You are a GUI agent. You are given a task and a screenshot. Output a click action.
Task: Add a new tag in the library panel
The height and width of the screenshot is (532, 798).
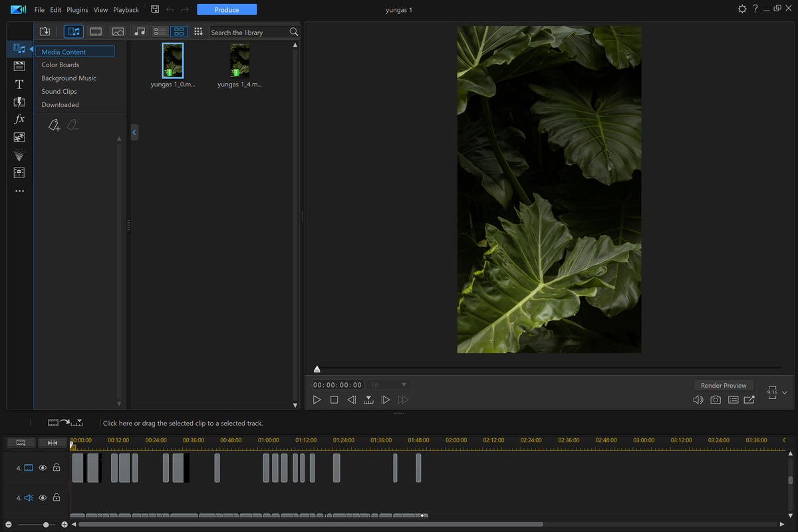pyautogui.click(x=55, y=125)
